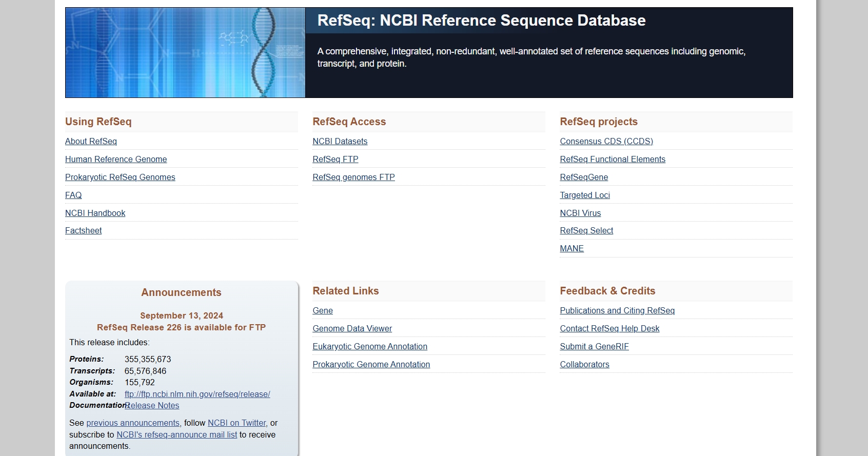Visit RefSeq genomes FTP link
This screenshot has height=456, width=868.
pos(353,177)
